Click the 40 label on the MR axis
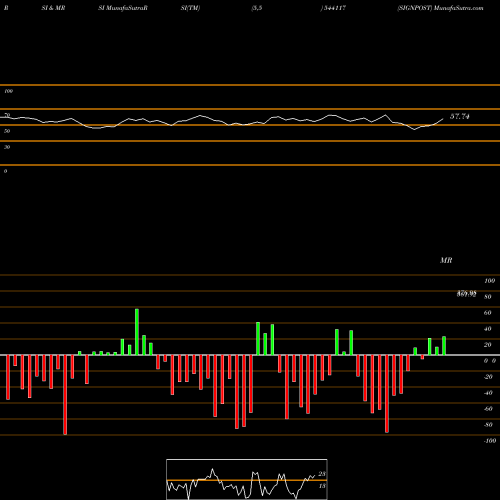Image resolution: width=500 pixels, height=500 pixels. [488, 329]
